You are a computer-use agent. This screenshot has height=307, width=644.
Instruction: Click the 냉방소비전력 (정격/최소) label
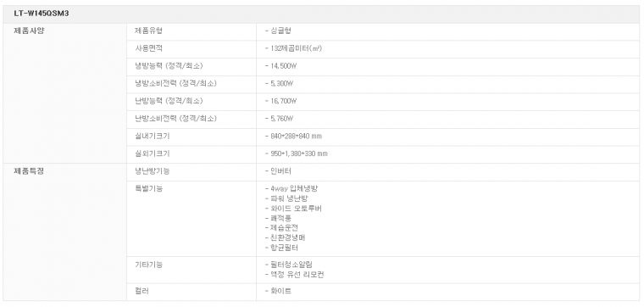point(175,83)
